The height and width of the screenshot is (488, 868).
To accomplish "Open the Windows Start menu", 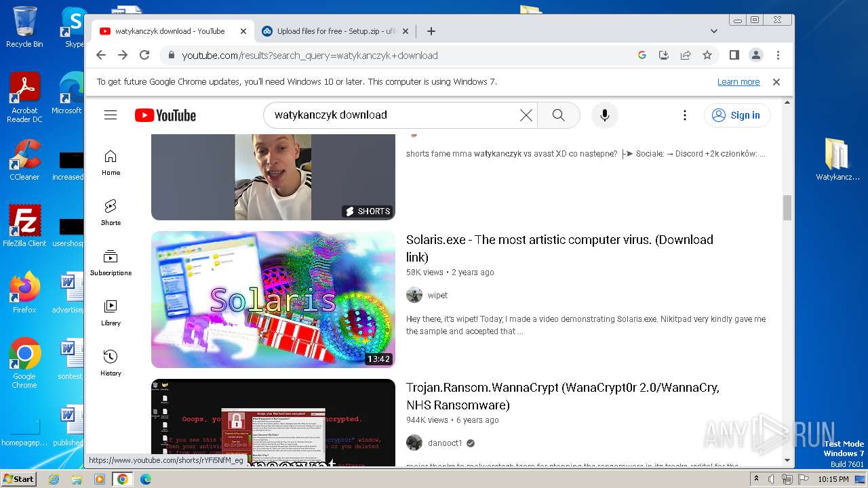I will [18, 479].
